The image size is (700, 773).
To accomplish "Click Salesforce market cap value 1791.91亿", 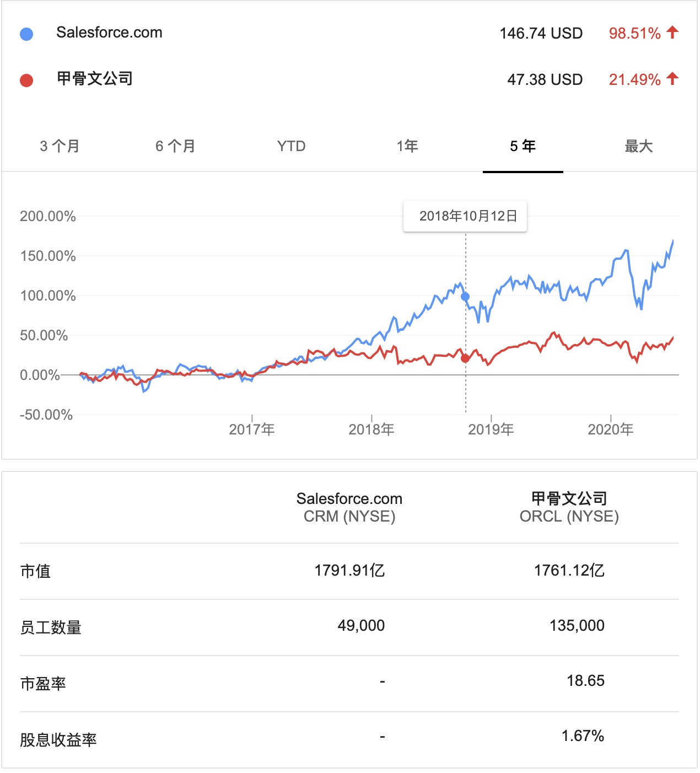I will click(x=349, y=570).
